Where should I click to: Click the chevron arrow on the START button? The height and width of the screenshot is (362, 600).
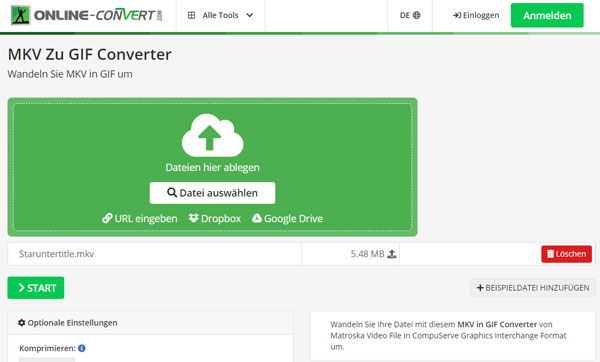(21, 288)
